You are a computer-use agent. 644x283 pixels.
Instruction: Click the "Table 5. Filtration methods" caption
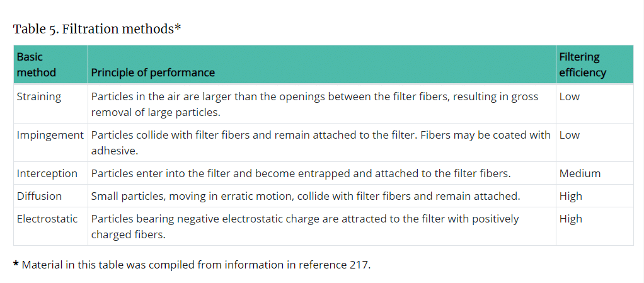[97, 29]
